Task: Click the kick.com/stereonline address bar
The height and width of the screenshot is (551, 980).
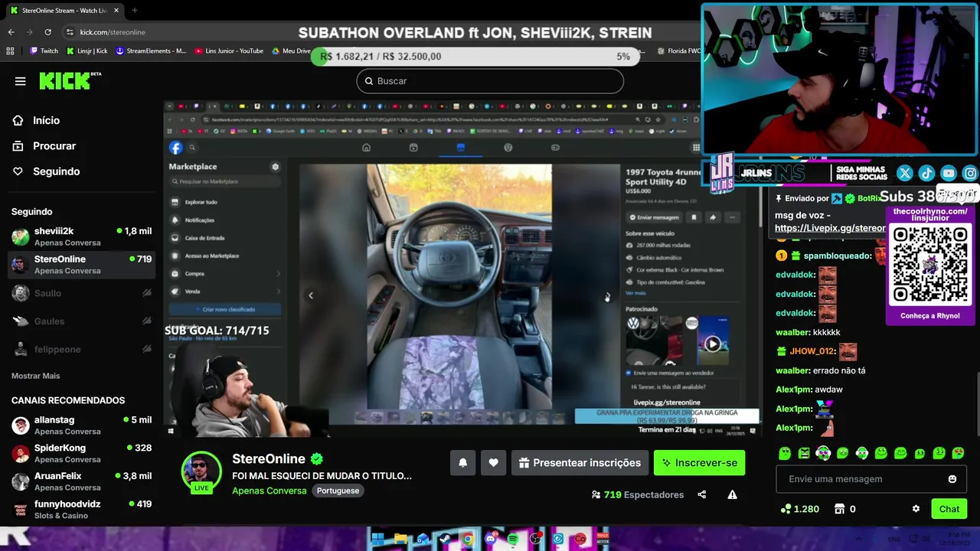Action: coord(113,32)
